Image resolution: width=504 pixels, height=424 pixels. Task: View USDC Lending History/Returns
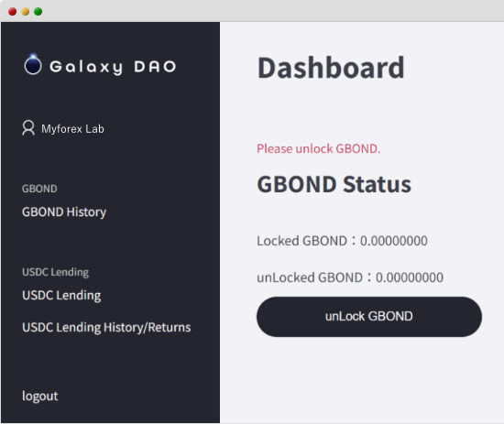(x=106, y=327)
